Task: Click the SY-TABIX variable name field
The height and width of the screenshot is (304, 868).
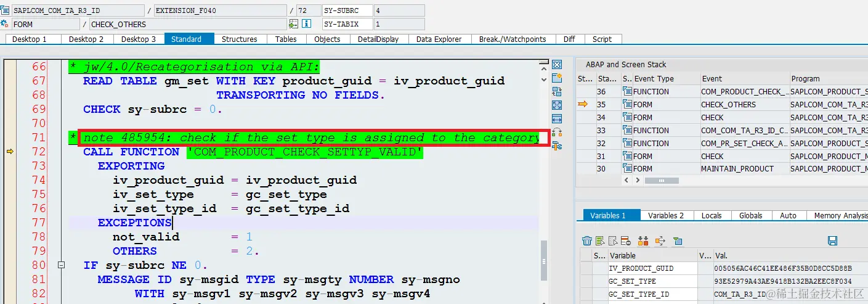Action: click(x=347, y=25)
